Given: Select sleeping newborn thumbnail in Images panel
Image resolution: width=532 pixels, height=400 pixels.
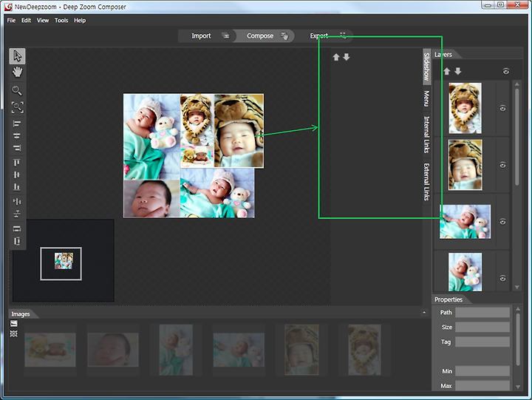Looking at the screenshot, I should click(113, 350).
